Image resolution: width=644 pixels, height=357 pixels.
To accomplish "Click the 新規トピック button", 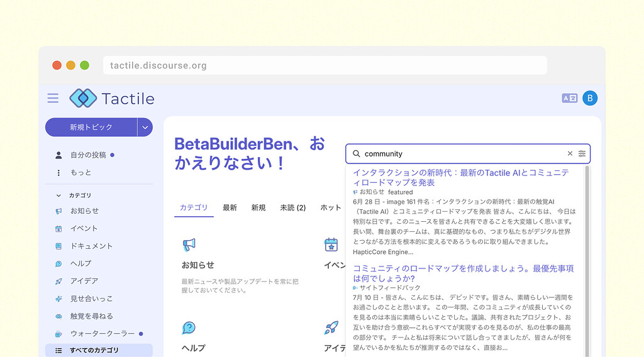I will (91, 127).
